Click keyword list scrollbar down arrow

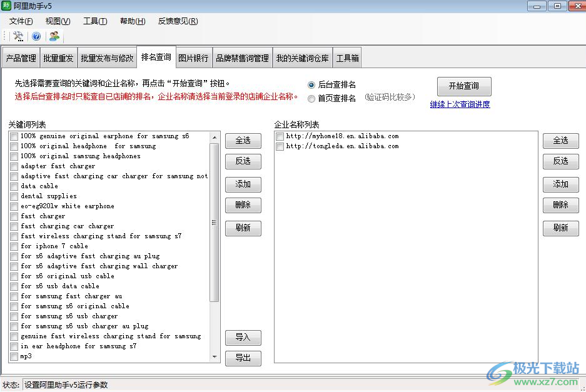(x=215, y=356)
